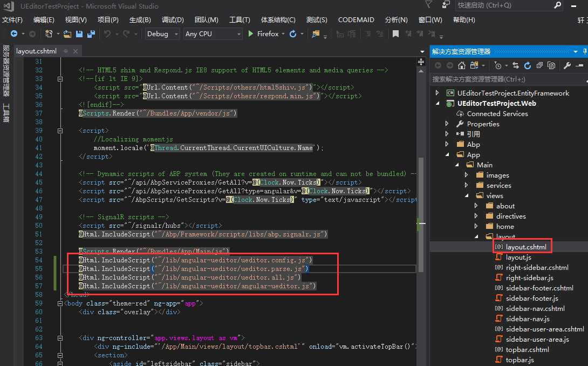
Task: Open the Firefox browser target dropdown arrow
Action: coord(283,34)
